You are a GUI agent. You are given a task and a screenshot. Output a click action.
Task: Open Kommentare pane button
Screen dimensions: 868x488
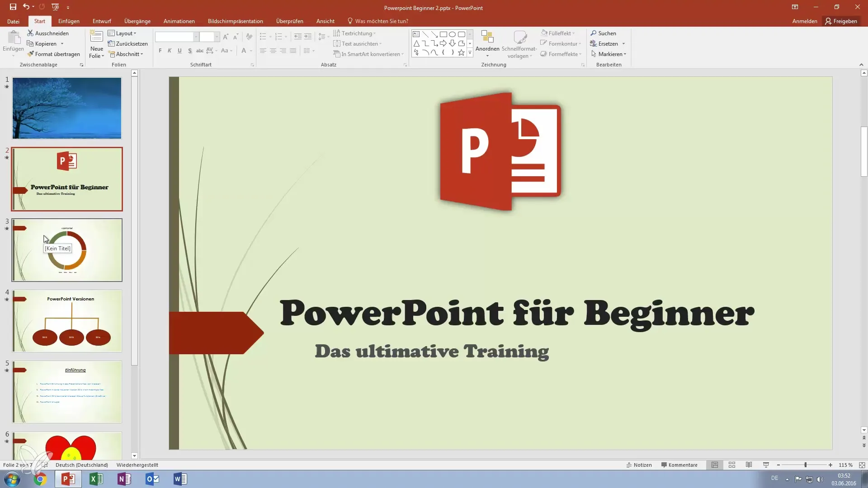[x=679, y=465]
